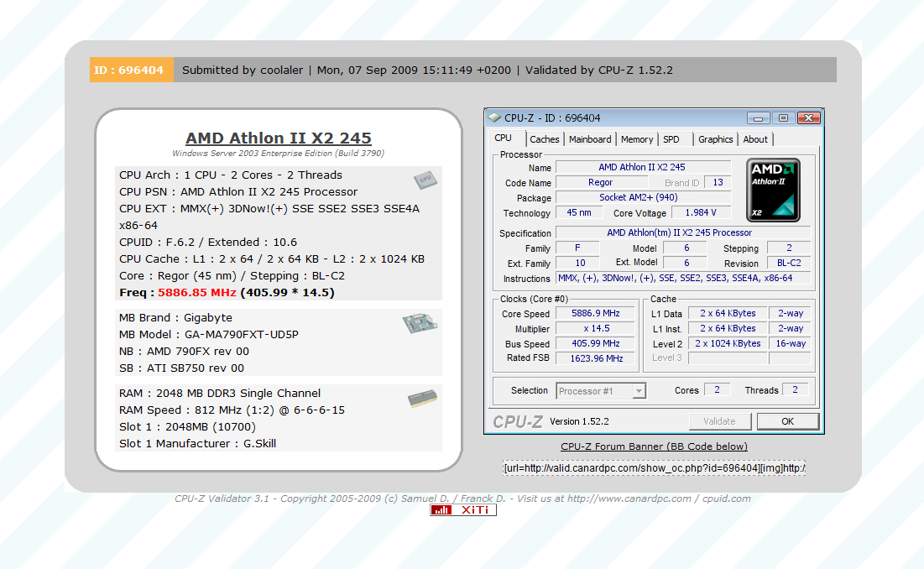This screenshot has width=924, height=569.
Task: Select the About tab
Action: point(755,139)
